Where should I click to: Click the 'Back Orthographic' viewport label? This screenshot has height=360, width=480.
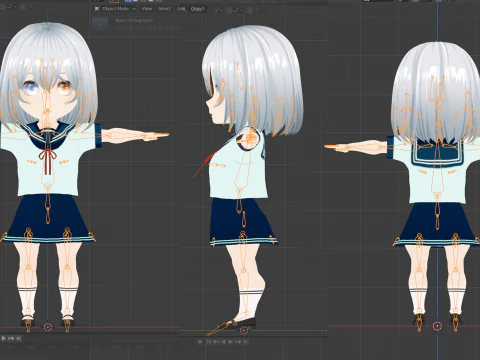[x=134, y=20]
